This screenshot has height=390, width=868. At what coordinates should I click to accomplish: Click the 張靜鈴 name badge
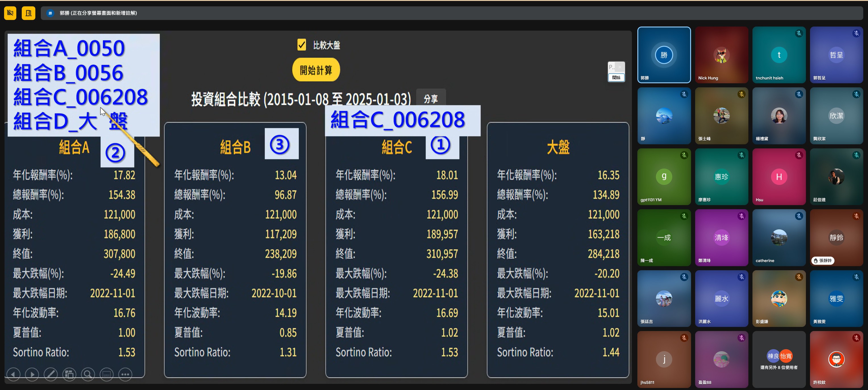(x=823, y=261)
